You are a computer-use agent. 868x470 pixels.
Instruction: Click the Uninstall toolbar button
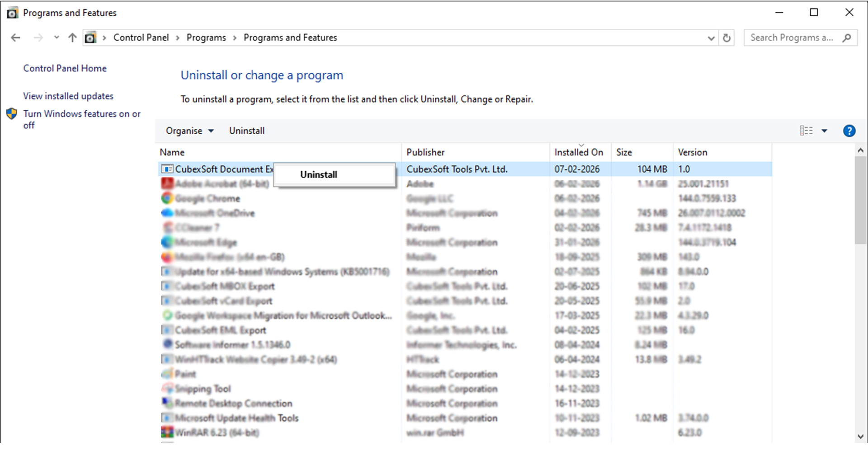click(x=246, y=131)
